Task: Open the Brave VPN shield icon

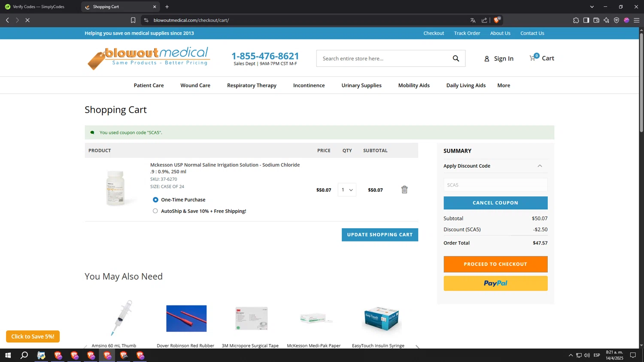Action: tap(617, 20)
